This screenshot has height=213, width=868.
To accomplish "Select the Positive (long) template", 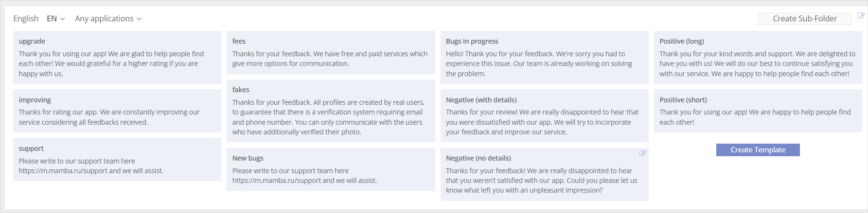I will pyautogui.click(x=757, y=58).
